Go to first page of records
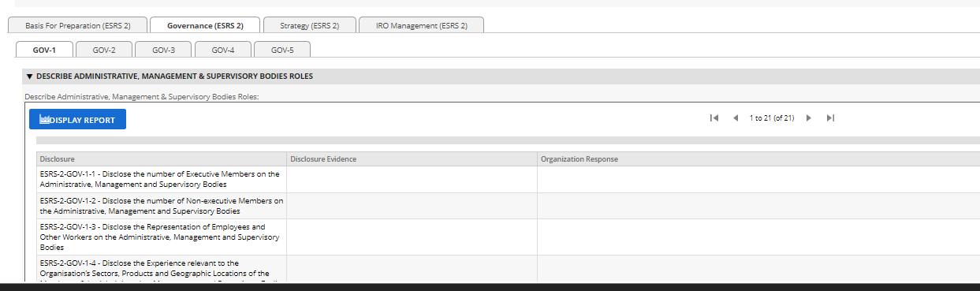980x291 pixels. 714,118
